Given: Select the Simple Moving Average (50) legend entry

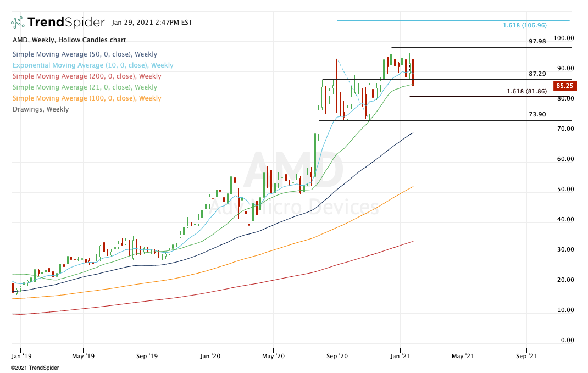Looking at the screenshot, I should [85, 54].
